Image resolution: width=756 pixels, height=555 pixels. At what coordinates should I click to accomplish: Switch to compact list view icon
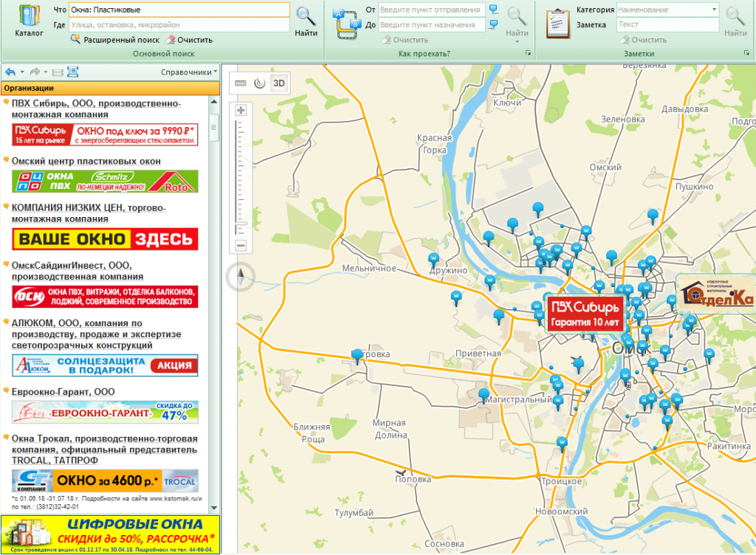coord(58,73)
